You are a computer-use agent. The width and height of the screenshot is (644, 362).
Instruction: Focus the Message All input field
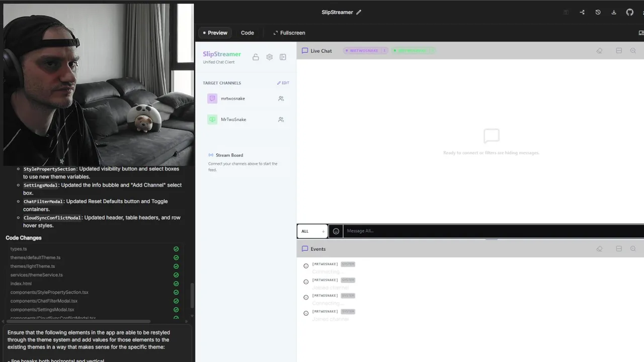coord(493,231)
